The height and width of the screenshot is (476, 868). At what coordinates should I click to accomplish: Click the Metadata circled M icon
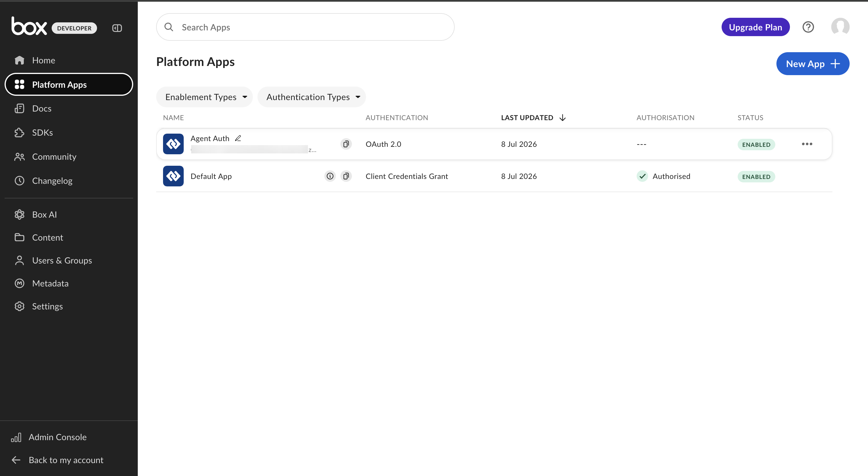point(19,283)
